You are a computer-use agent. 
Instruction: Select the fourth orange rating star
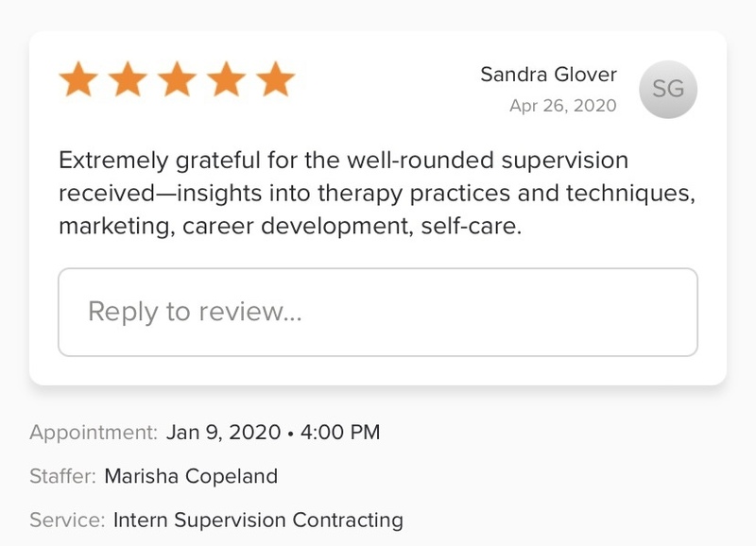[226, 81]
